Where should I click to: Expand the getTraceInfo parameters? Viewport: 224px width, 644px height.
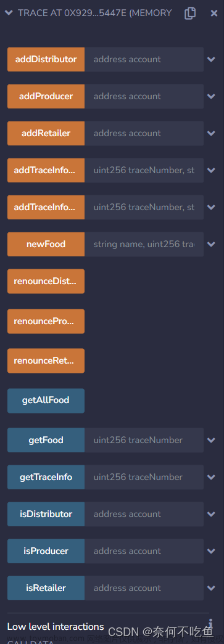(x=211, y=477)
